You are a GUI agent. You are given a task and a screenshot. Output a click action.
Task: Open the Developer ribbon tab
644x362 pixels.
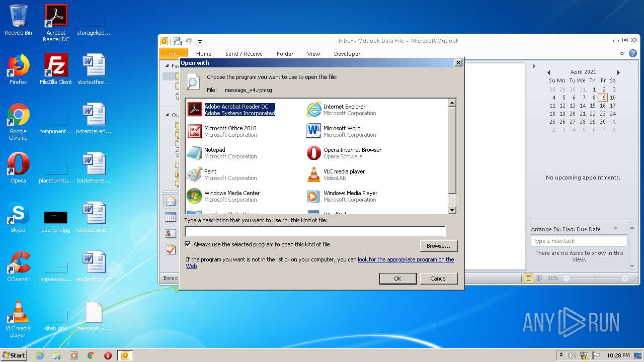pyautogui.click(x=347, y=54)
